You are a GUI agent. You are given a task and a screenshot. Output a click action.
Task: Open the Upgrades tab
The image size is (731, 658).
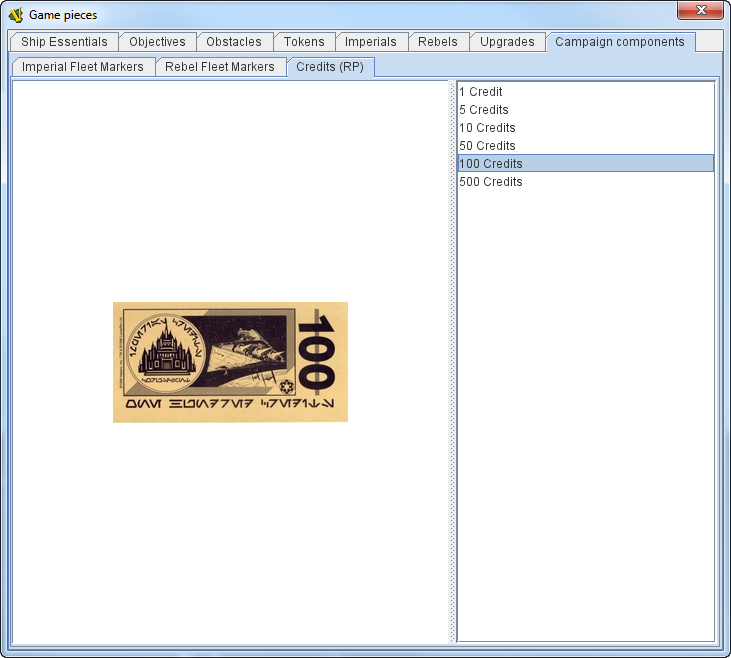[x=507, y=42]
